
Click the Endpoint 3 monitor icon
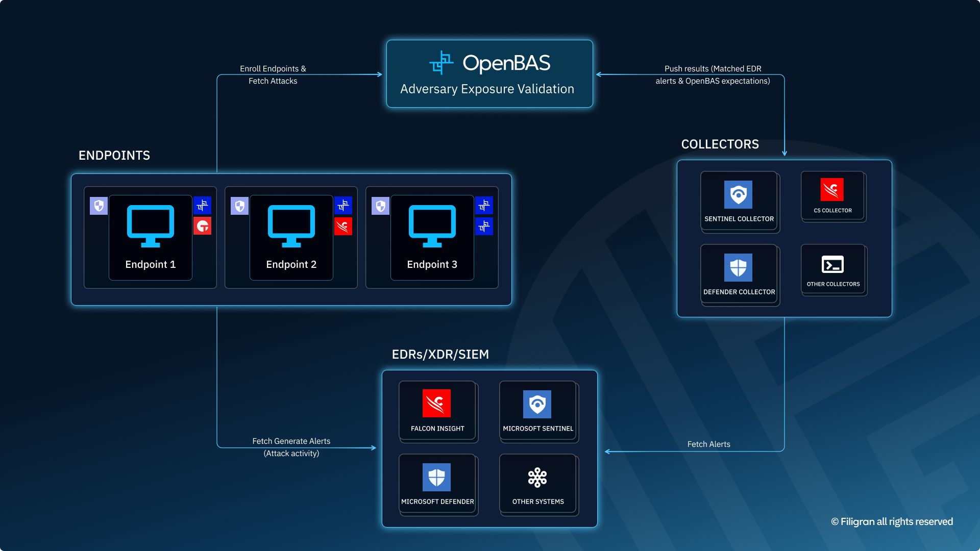[432, 226]
